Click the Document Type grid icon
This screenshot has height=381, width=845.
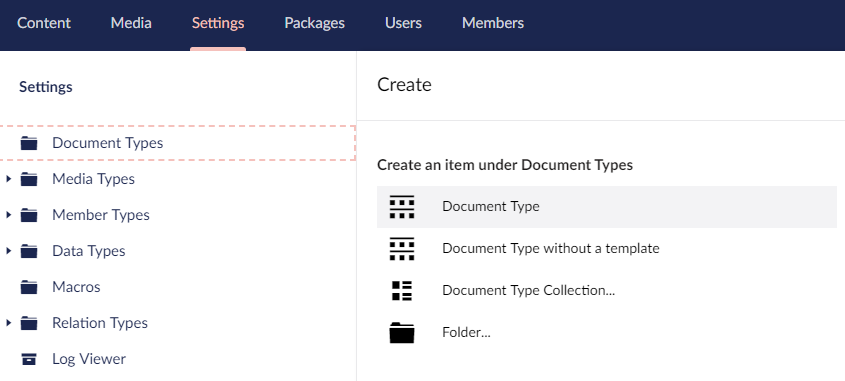click(401, 206)
